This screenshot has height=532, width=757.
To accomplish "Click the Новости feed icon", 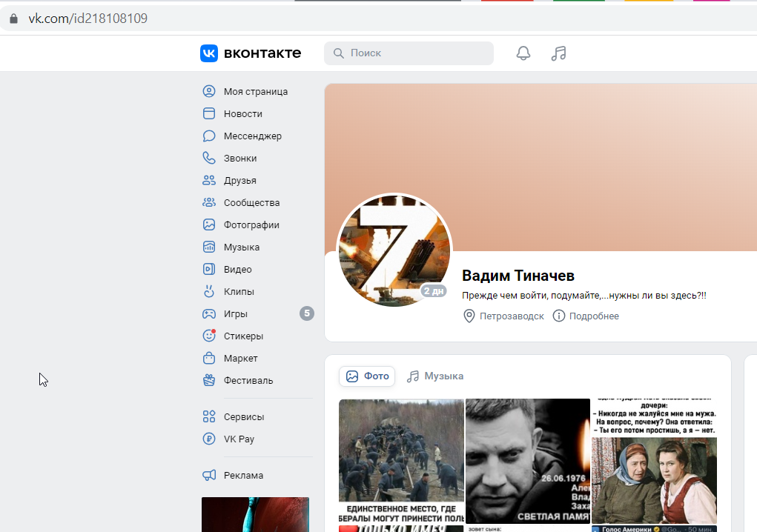I will coord(209,113).
